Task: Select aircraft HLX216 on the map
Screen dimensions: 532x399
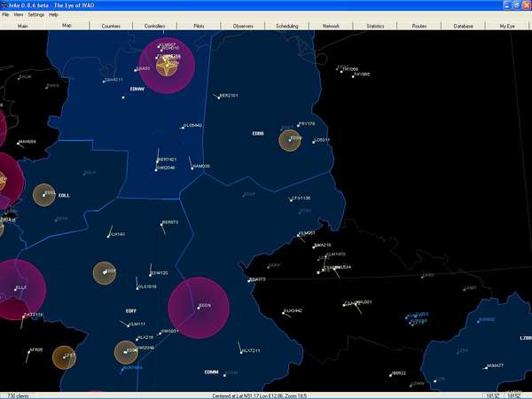Action: click(145, 338)
